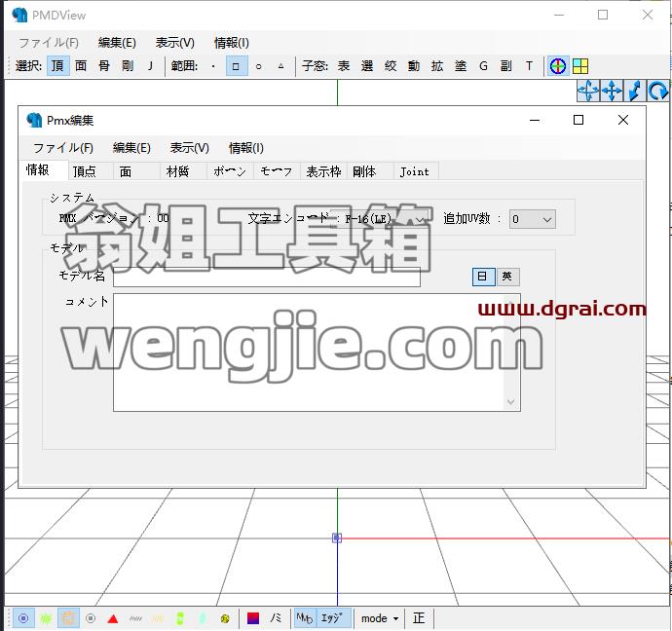
Task: Toggle joint selection J in toolbar
Action: pos(150,66)
